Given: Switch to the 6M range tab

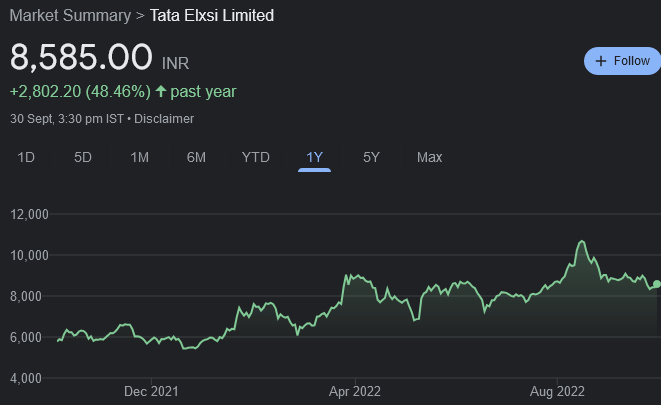Looking at the screenshot, I should (196, 157).
